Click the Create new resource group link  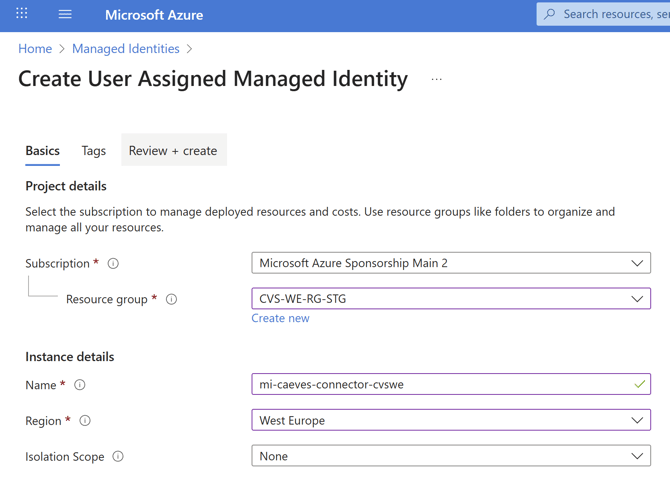pos(280,318)
